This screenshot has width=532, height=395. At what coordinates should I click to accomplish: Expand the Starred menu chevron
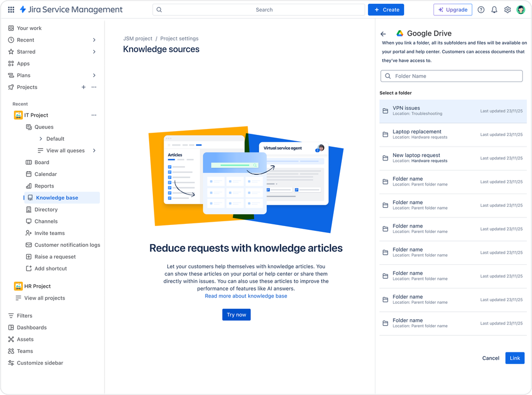click(94, 52)
